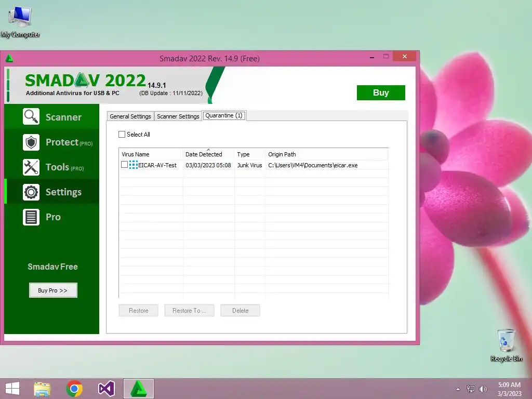Show hidden tray icons arrow
Screen dimensions: 532x399
click(458, 389)
